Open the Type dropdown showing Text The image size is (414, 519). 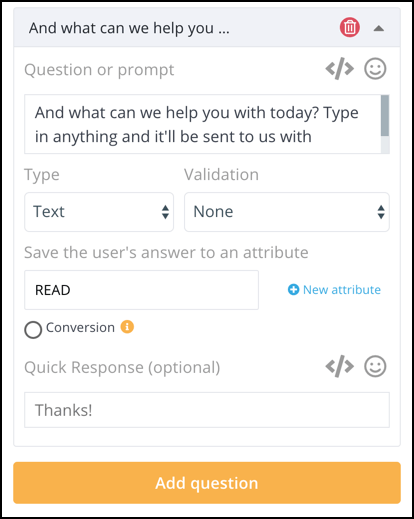point(99,212)
